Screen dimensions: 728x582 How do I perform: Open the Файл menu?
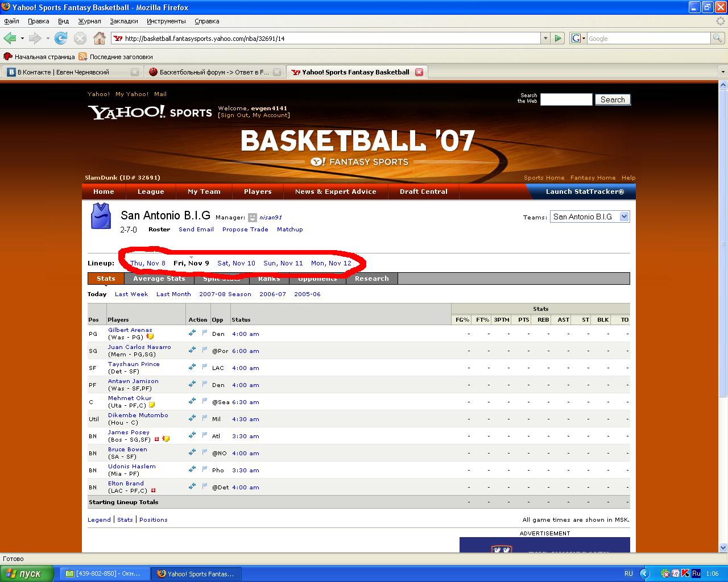pyautogui.click(x=12, y=21)
